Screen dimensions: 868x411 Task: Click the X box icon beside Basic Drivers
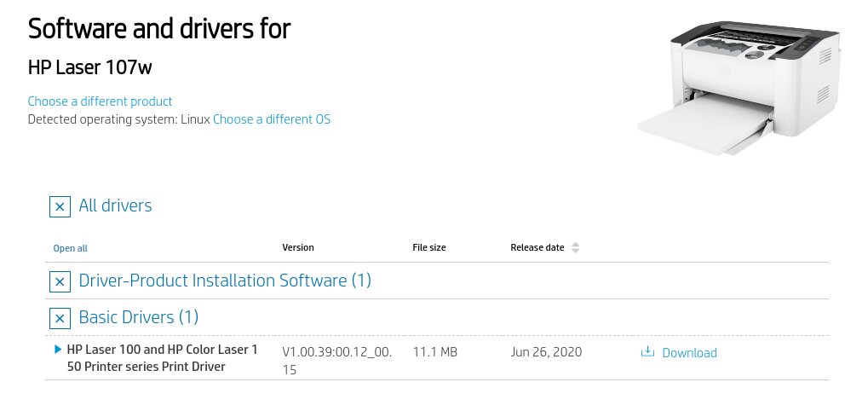60,318
